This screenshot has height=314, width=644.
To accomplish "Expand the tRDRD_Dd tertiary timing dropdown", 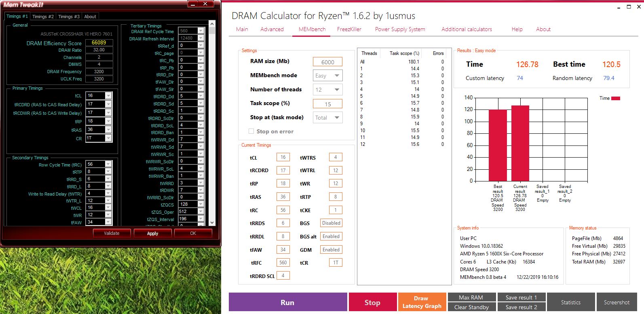I will (x=201, y=96).
